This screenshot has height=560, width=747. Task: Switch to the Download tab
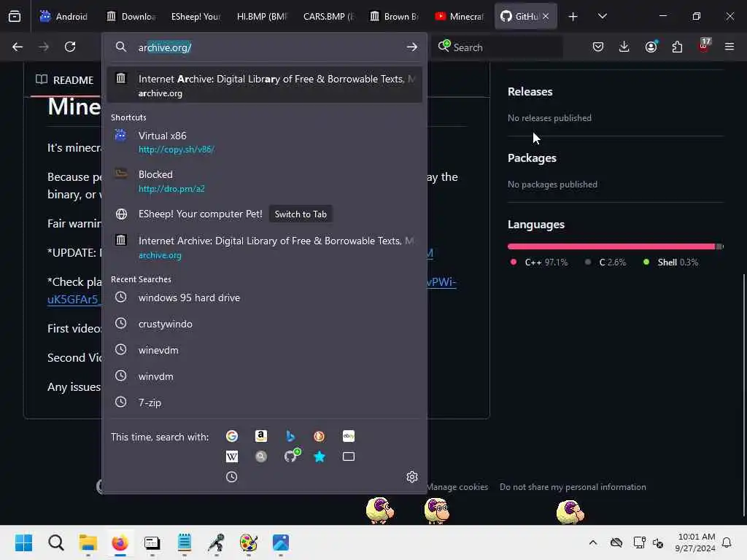pos(131,16)
